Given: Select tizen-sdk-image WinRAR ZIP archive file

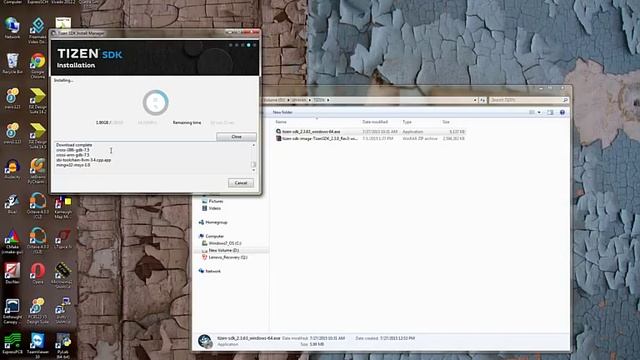Looking at the screenshot, I should pos(370,138).
